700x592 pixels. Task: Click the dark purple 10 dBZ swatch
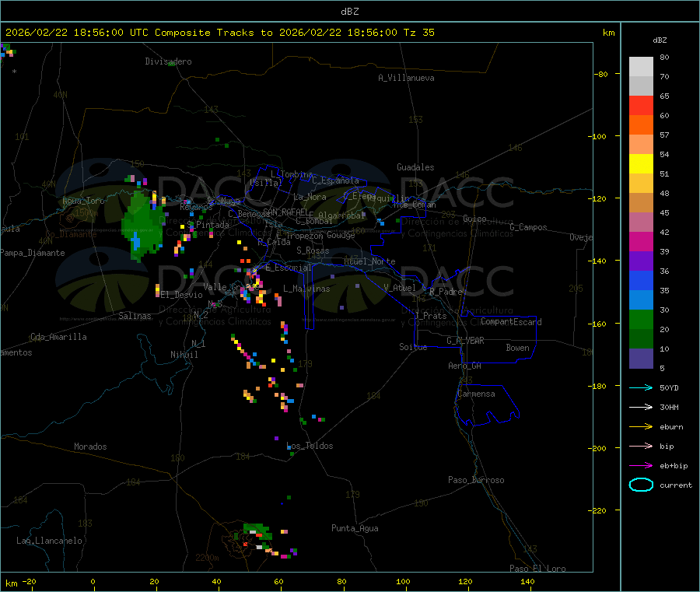click(641, 359)
